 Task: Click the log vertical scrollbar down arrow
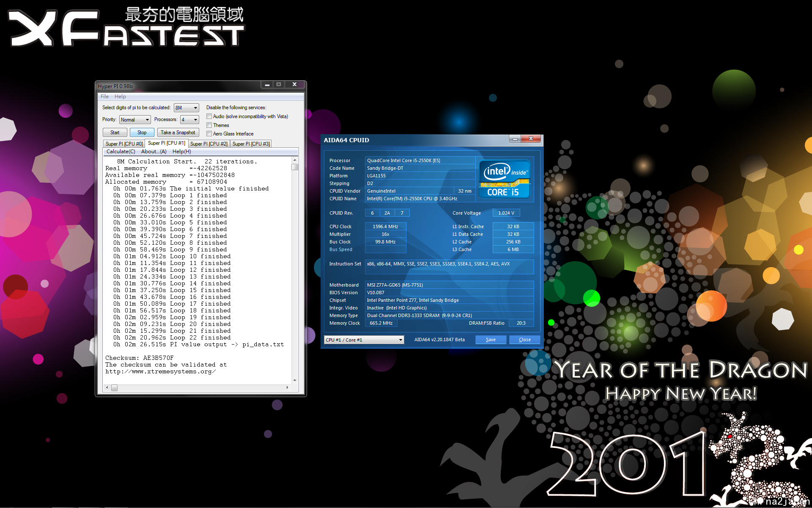coord(295,380)
